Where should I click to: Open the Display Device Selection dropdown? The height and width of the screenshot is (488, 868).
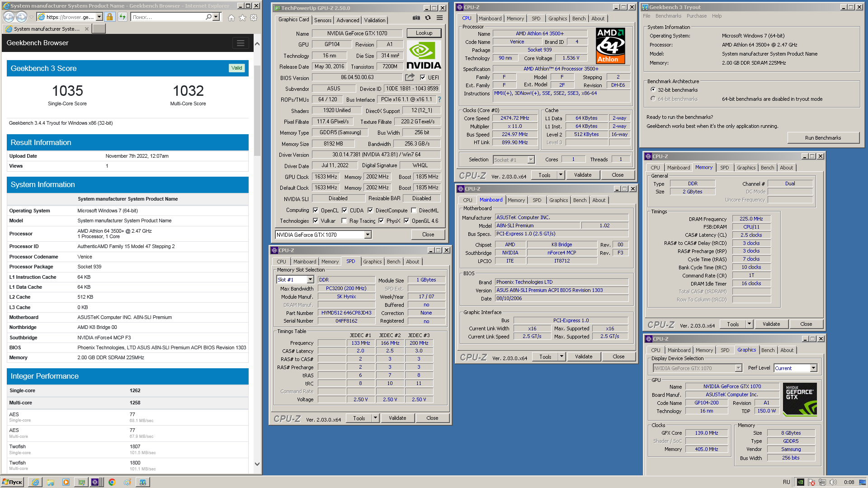point(738,368)
